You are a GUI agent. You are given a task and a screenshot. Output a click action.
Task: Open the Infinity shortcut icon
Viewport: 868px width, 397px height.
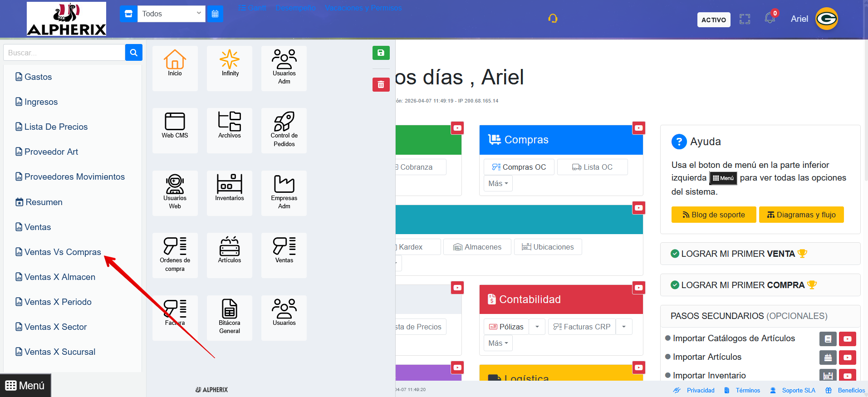(230, 64)
